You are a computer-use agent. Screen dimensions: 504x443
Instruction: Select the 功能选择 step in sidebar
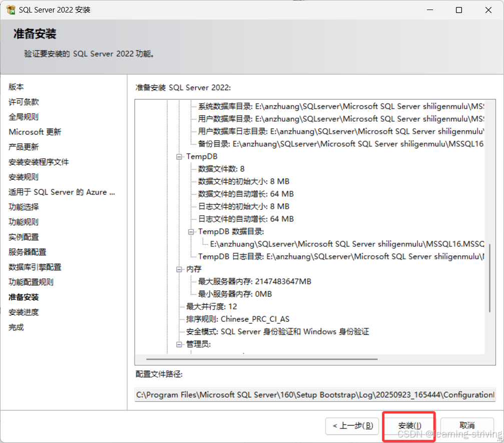(x=24, y=207)
